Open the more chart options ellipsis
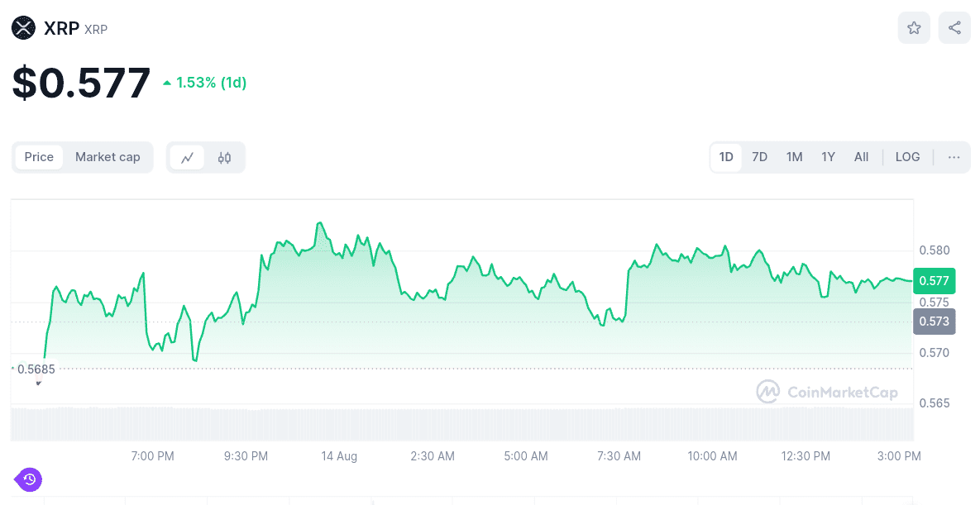980x505 pixels. 954,157
